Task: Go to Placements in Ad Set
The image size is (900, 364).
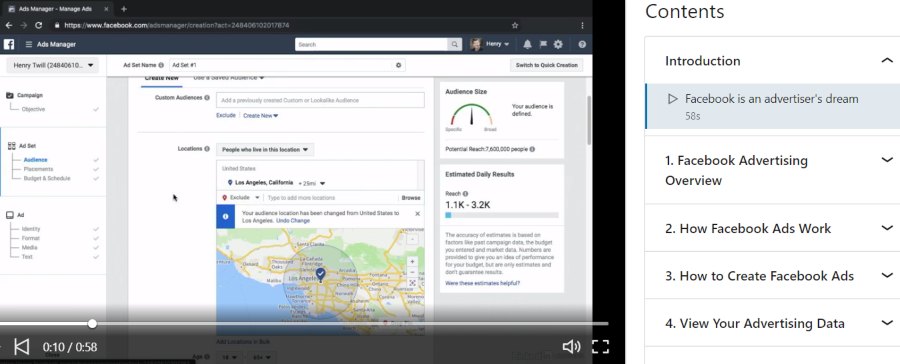Action: [38, 169]
